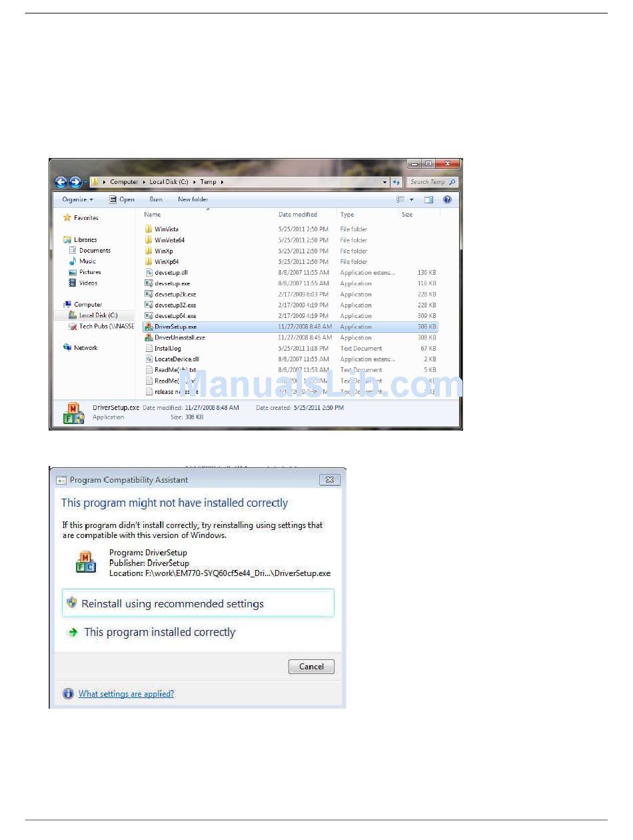Viewport: 633px width, 840px height.
Task: Open recent locations arrow beside Forward
Action: (x=86, y=182)
